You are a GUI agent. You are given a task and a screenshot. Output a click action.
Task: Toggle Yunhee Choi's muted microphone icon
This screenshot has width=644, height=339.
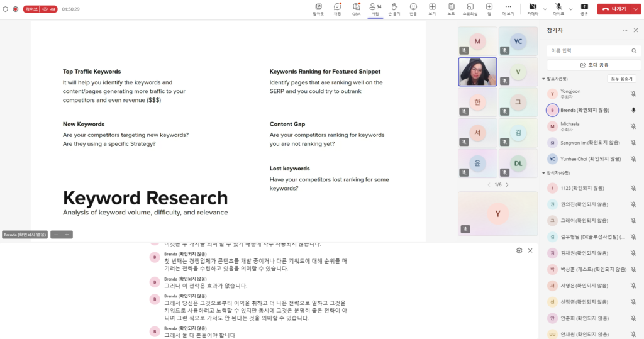pos(633,159)
